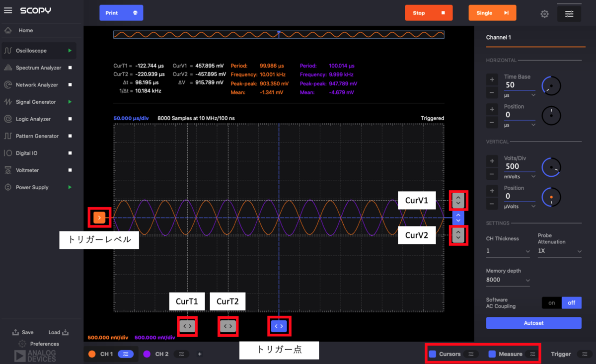This screenshot has height=364, width=596.
Task: Adjust the Time Base knob
Action: point(551,86)
